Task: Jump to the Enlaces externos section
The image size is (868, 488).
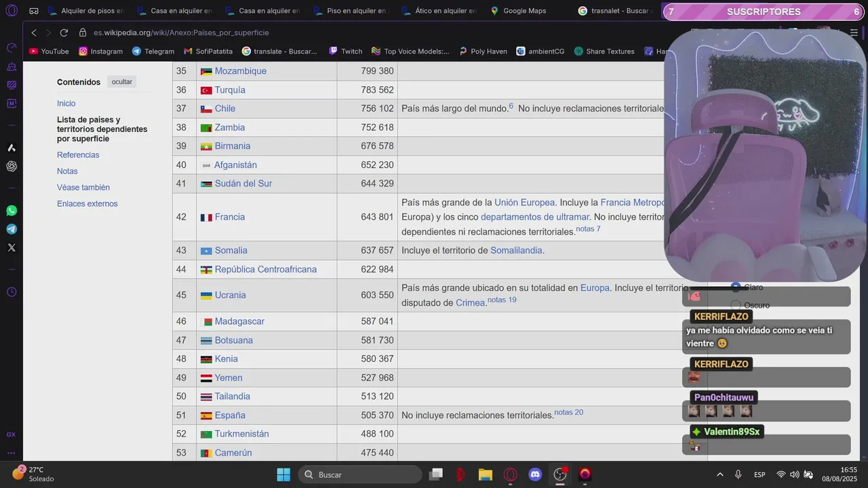Action: coord(87,204)
